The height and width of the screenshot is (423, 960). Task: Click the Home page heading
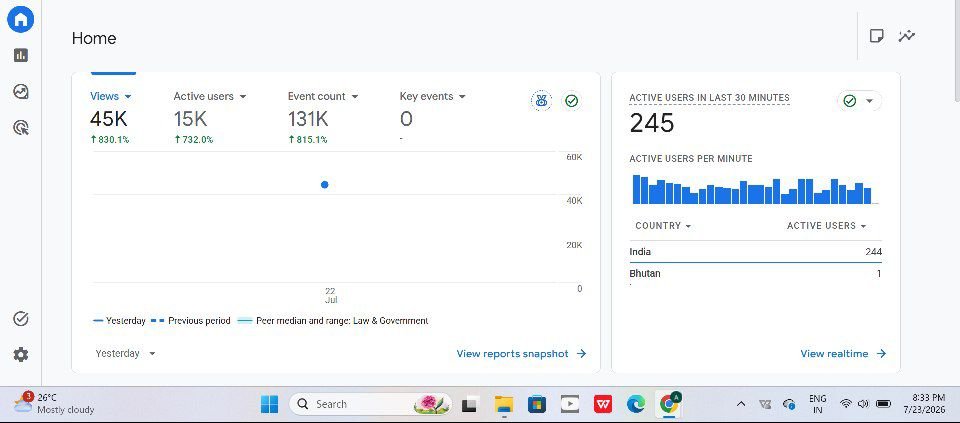click(x=94, y=38)
